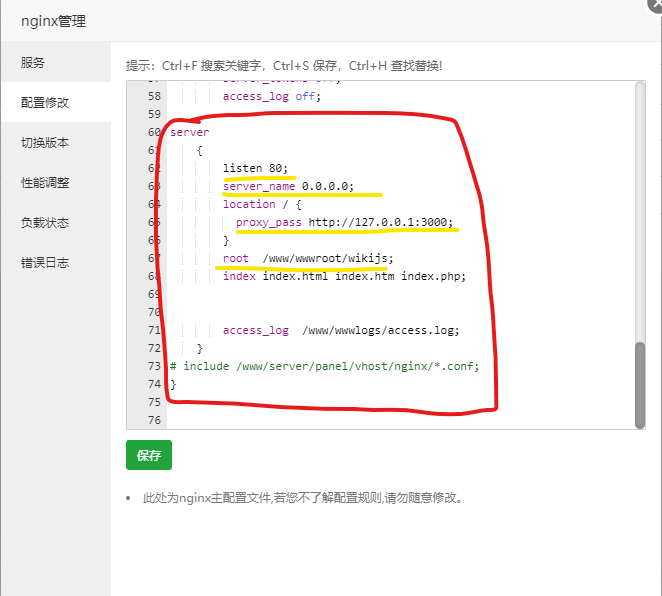Click 'location / {' line
The width and height of the screenshot is (662, 596).
click(x=262, y=204)
